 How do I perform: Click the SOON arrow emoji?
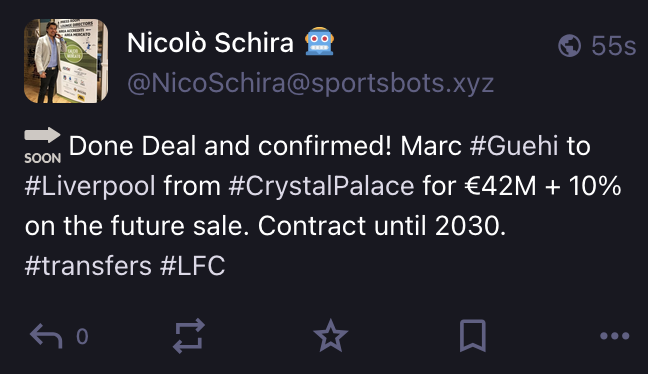coord(43,145)
